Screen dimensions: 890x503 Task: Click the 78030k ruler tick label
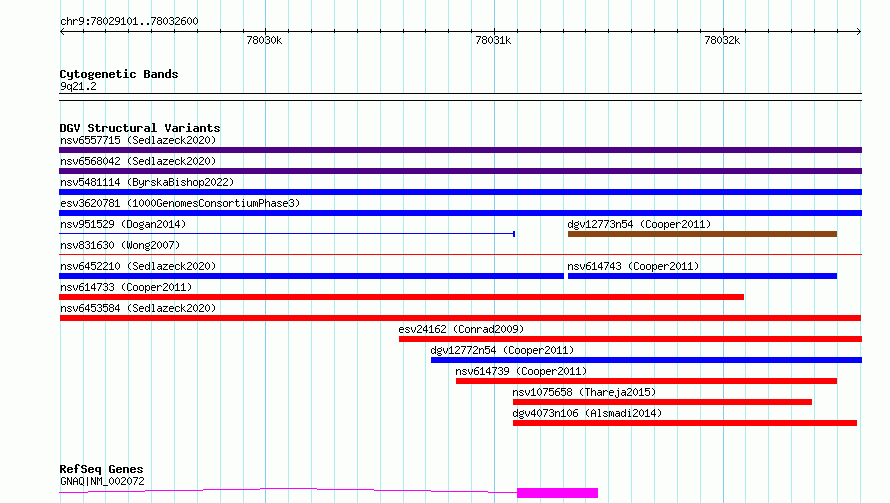pyautogui.click(x=264, y=40)
